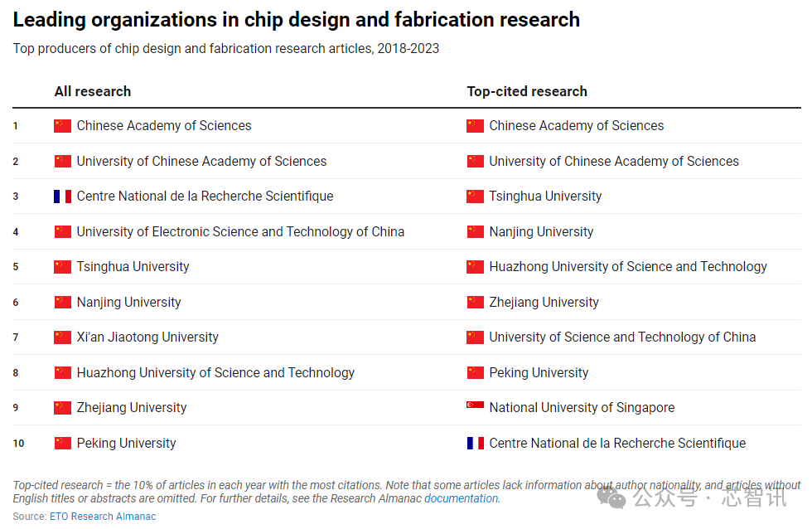Select National University of Singapore entry
Viewport: 812px width, 529px height.
tap(582, 408)
